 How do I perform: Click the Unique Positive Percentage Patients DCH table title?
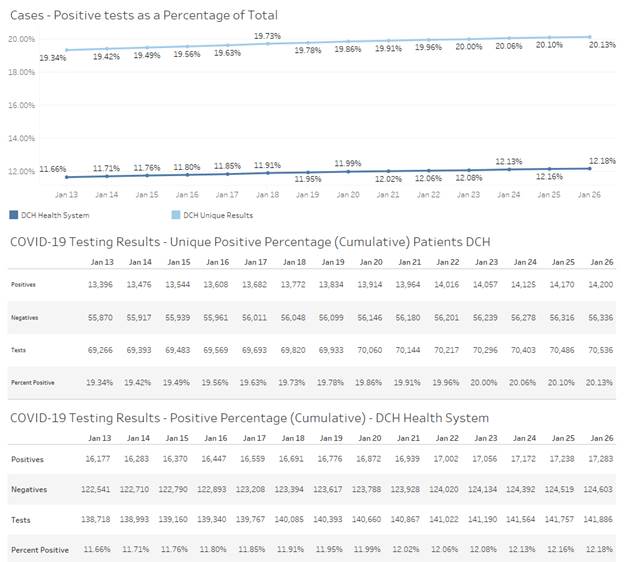[x=249, y=243]
